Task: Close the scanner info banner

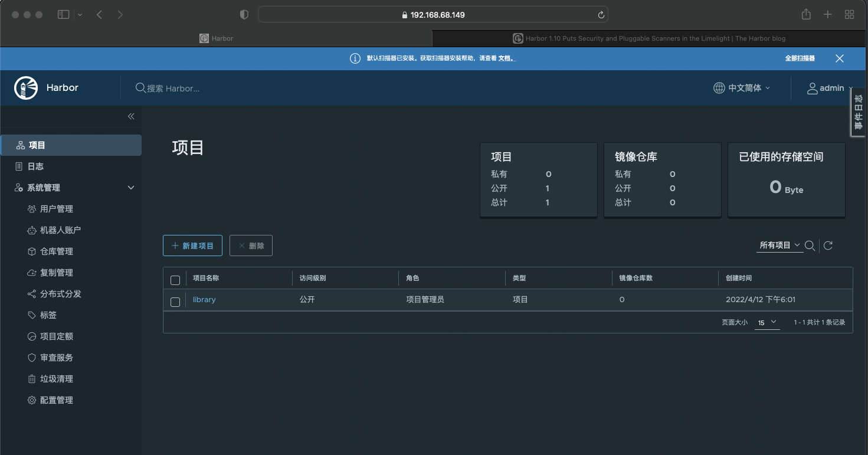Action: coord(840,58)
